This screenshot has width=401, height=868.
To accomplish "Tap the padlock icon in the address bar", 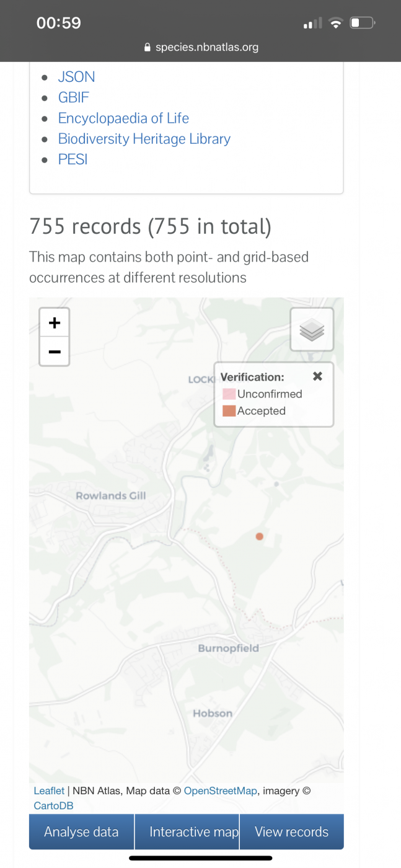I will (147, 47).
